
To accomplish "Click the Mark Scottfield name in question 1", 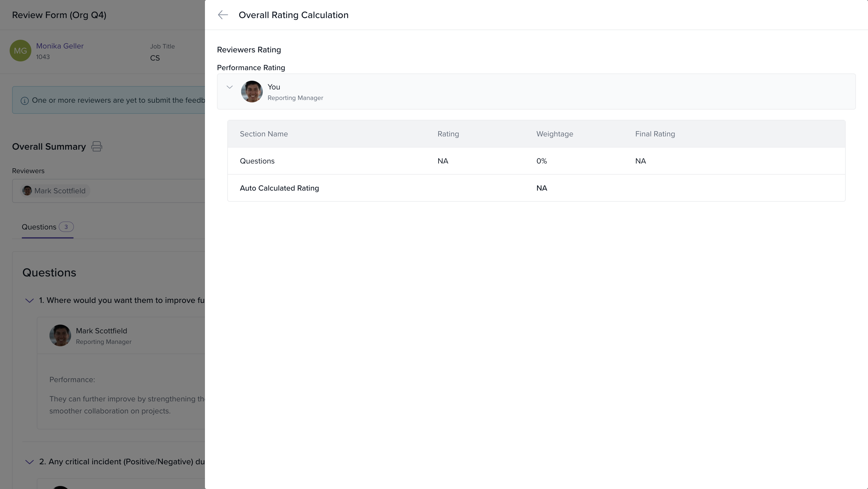I will coord(102,331).
